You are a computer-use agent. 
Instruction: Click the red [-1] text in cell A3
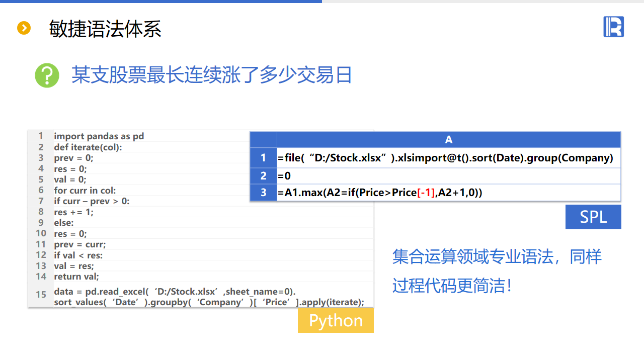(x=427, y=193)
